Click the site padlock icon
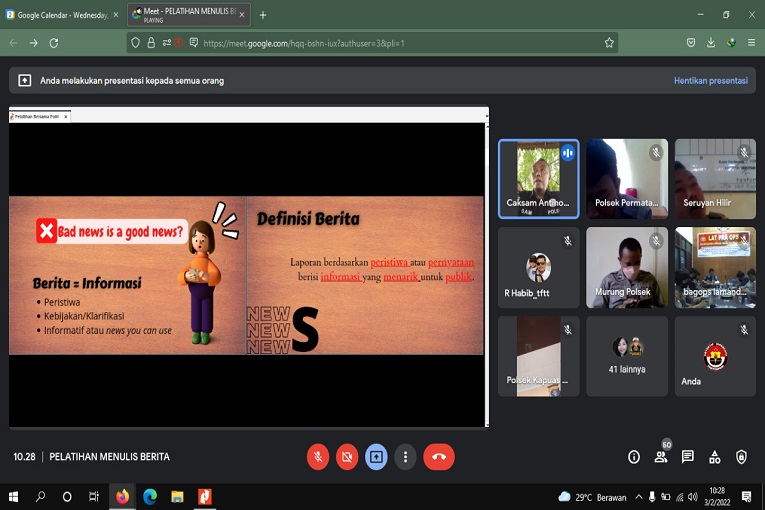 151,43
